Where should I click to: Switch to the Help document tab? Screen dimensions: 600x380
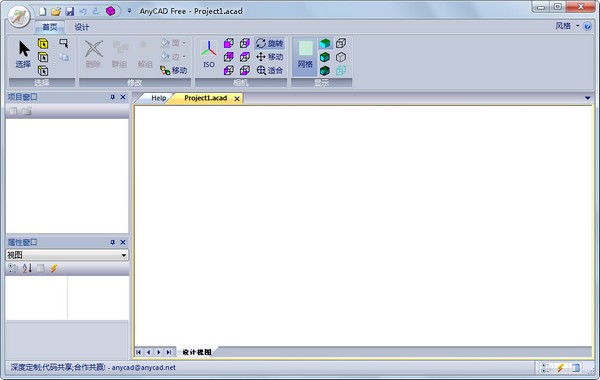click(158, 98)
